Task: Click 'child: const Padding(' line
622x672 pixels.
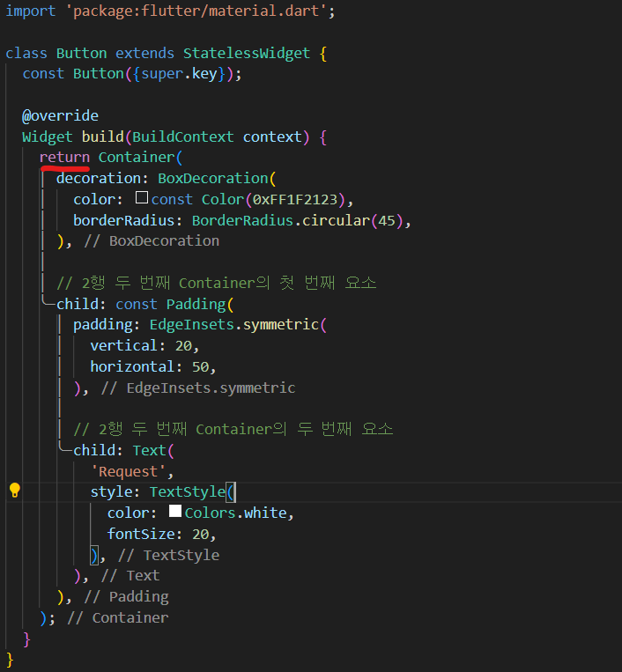Action: coord(145,304)
